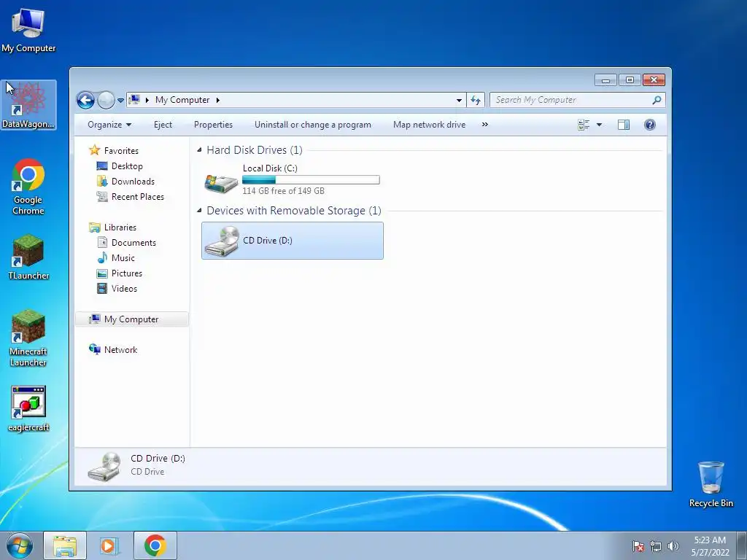Click the search magnifier icon

(657, 100)
